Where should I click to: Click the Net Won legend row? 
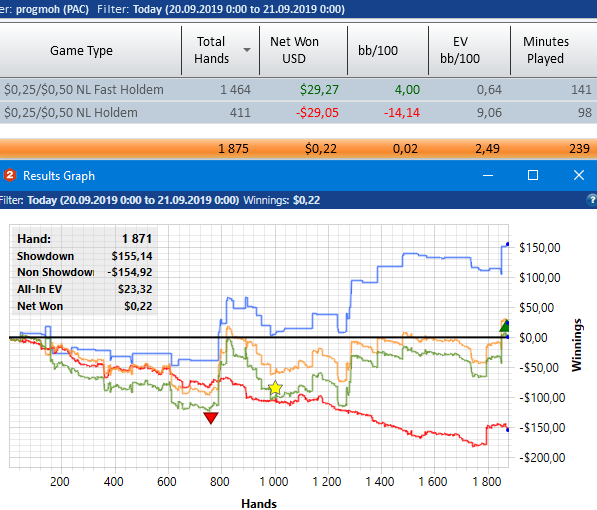tap(85, 306)
